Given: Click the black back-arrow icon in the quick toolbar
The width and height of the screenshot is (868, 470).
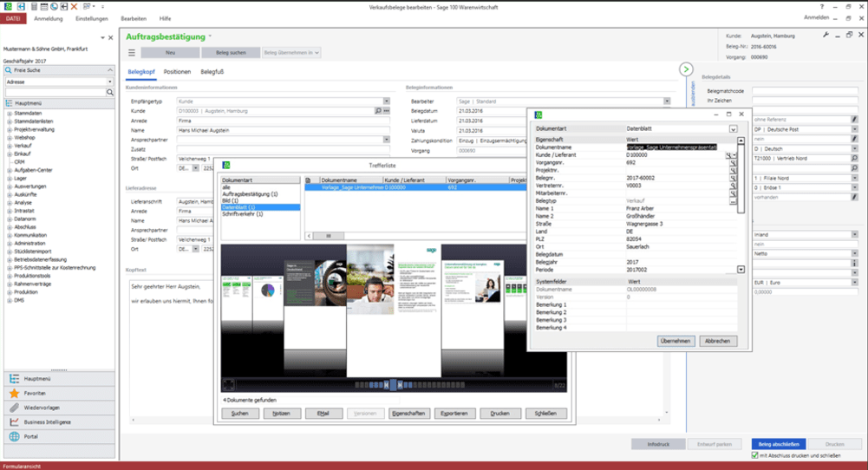Looking at the screenshot, I should (63, 7).
